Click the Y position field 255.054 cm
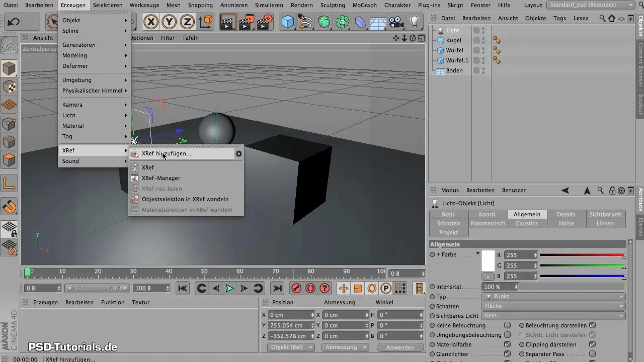644x362 pixels. 292,325
